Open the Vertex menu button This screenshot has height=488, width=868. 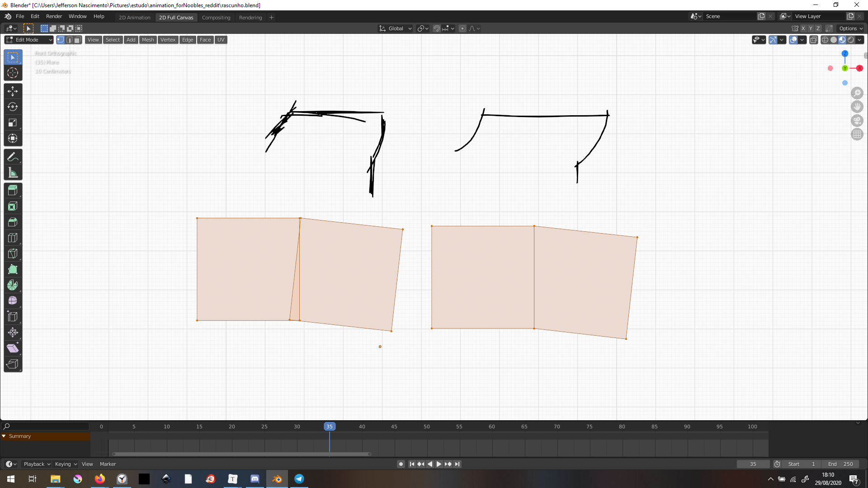(168, 40)
